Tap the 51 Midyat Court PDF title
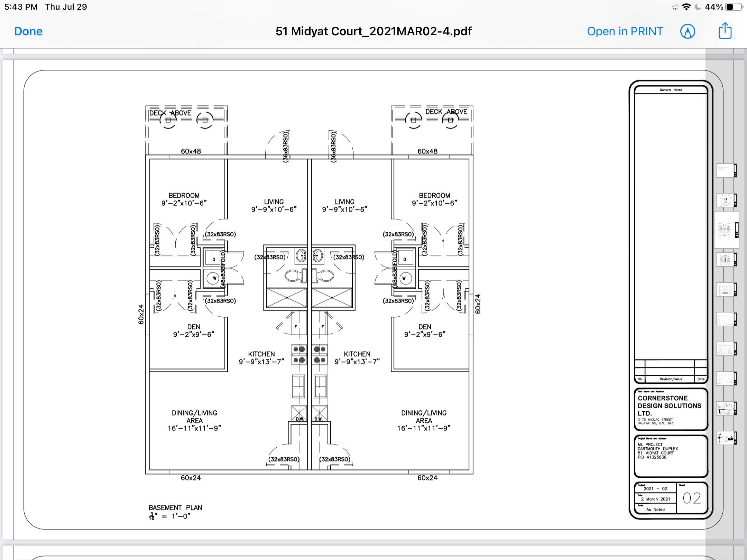Screen dimensions: 747x560 [373, 31]
